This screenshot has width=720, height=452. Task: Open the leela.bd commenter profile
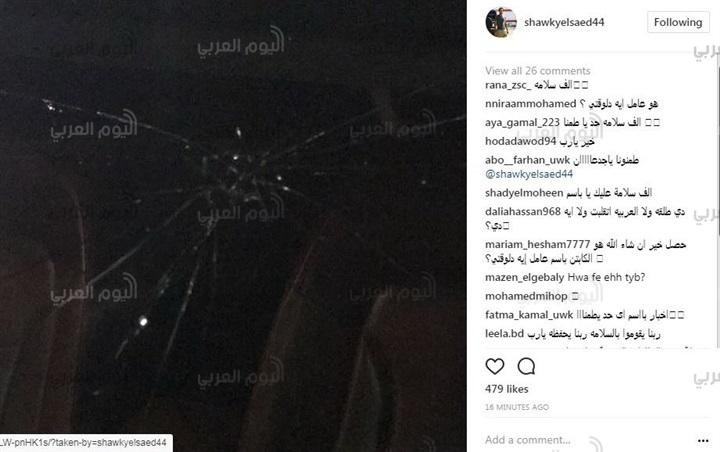pyautogui.click(x=504, y=333)
